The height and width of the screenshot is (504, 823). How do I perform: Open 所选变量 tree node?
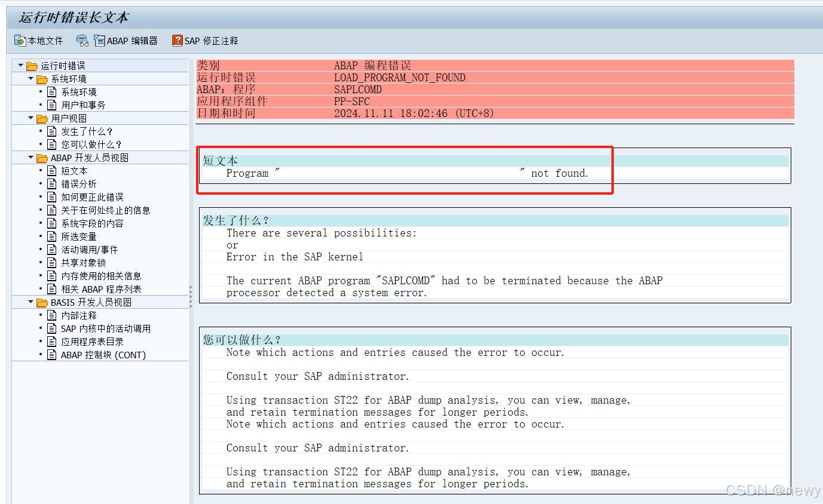point(79,236)
